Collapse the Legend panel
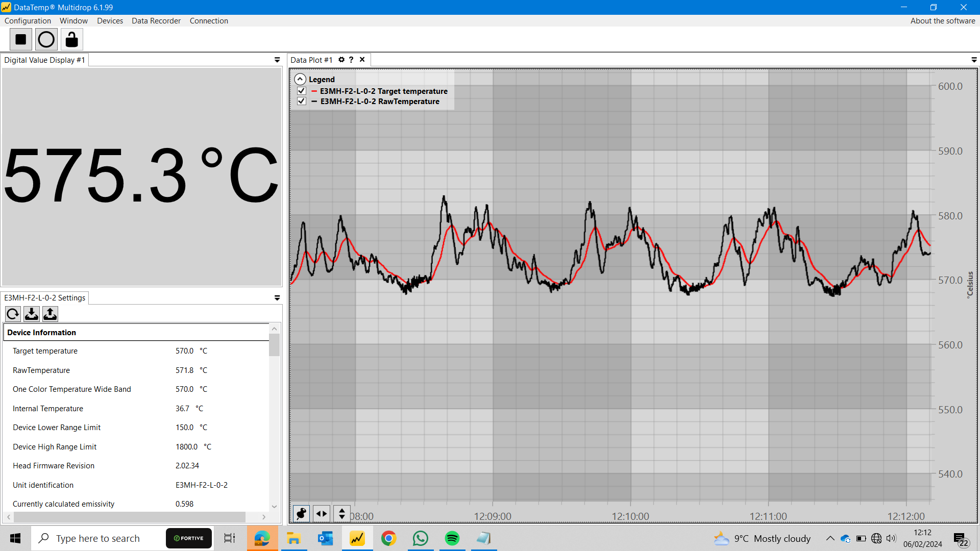Screen dimensions: 980x551 point(300,79)
